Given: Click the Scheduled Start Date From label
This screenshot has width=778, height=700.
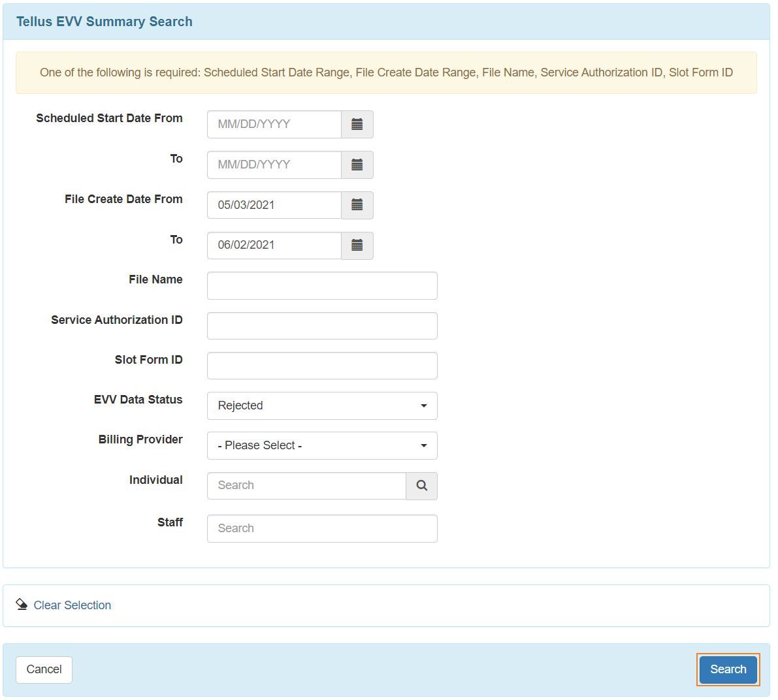Looking at the screenshot, I should coord(109,118).
